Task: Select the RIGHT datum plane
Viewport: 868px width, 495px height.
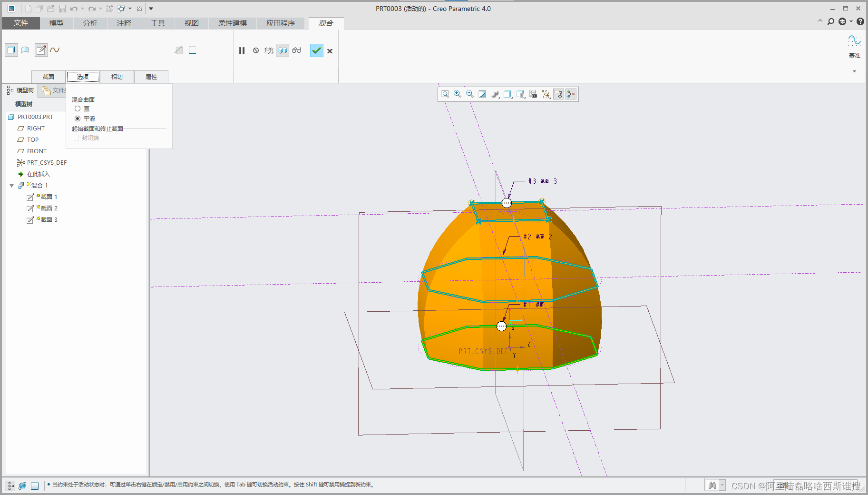Action: click(x=36, y=128)
